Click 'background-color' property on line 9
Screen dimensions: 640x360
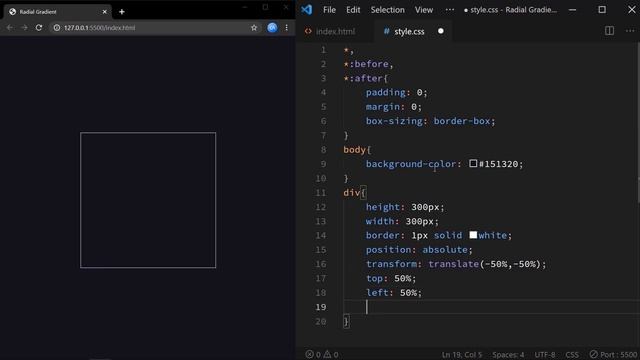click(x=411, y=164)
